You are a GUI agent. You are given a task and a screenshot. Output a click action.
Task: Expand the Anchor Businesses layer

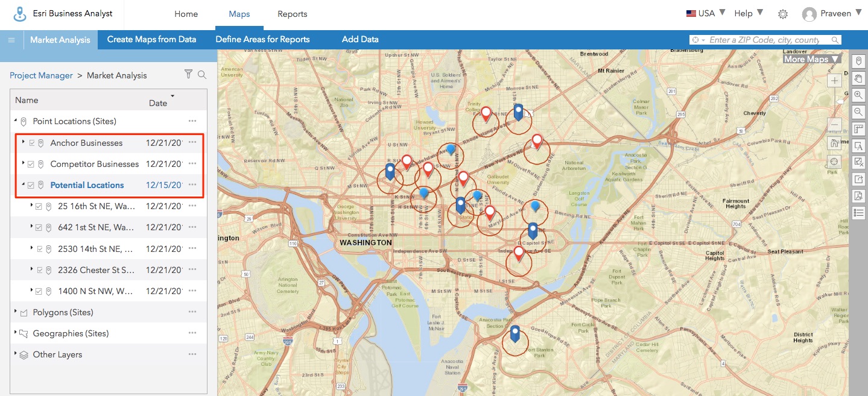click(x=24, y=142)
